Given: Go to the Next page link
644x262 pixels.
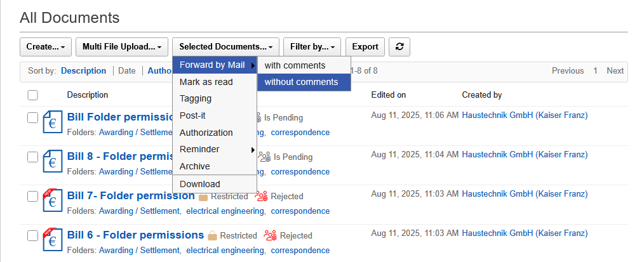Looking at the screenshot, I should click(615, 70).
